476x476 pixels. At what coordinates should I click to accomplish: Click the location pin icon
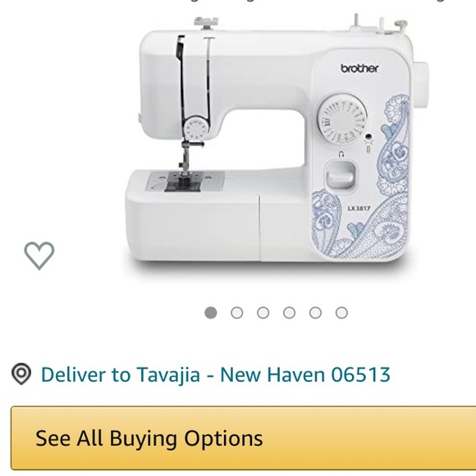21,373
